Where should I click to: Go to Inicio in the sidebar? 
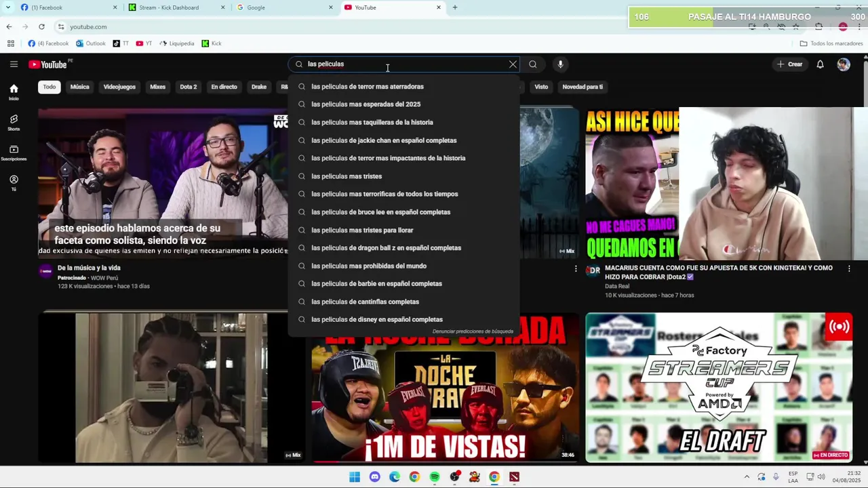(x=14, y=92)
